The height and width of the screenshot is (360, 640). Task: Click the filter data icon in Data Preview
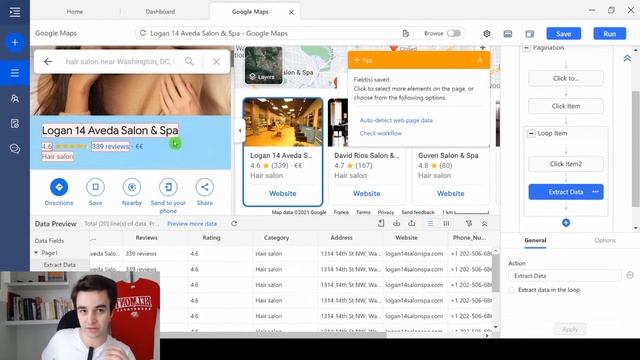pos(469,224)
